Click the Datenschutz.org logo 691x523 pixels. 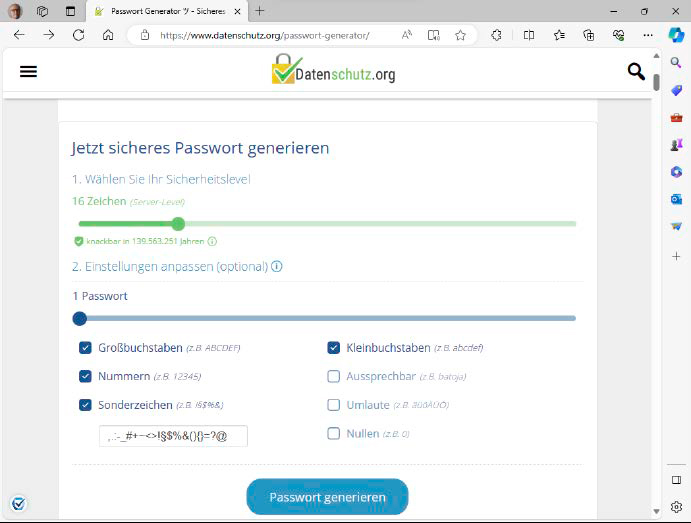tap(333, 70)
